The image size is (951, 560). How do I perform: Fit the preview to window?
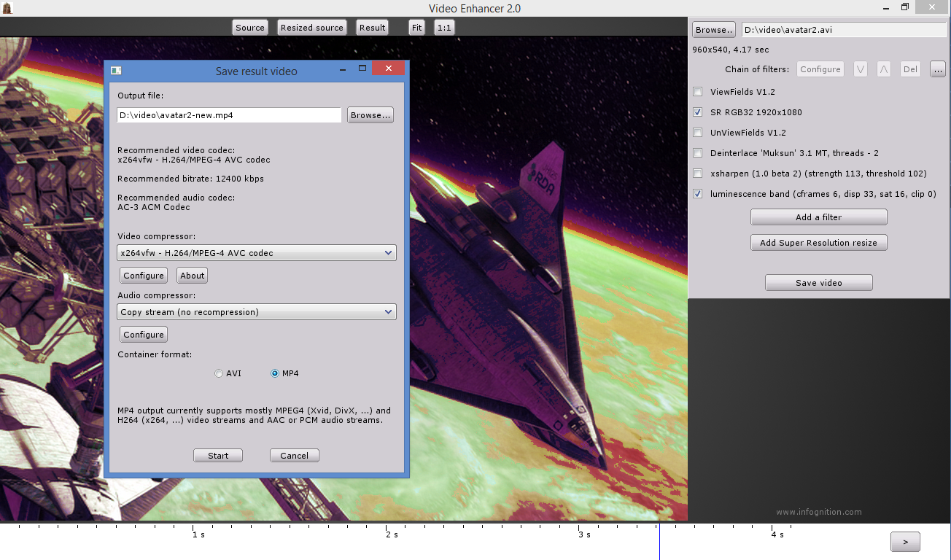click(416, 28)
